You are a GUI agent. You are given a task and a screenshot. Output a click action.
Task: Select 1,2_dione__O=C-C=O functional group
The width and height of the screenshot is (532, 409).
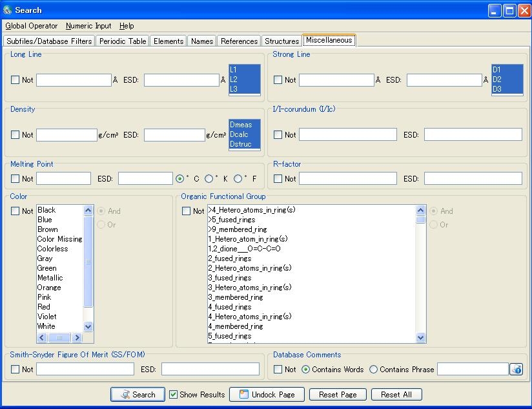(311, 249)
